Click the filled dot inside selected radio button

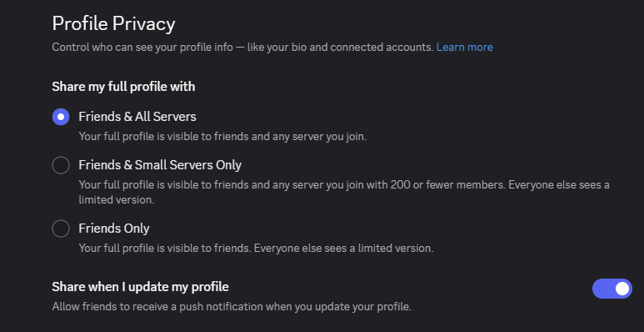(61, 117)
